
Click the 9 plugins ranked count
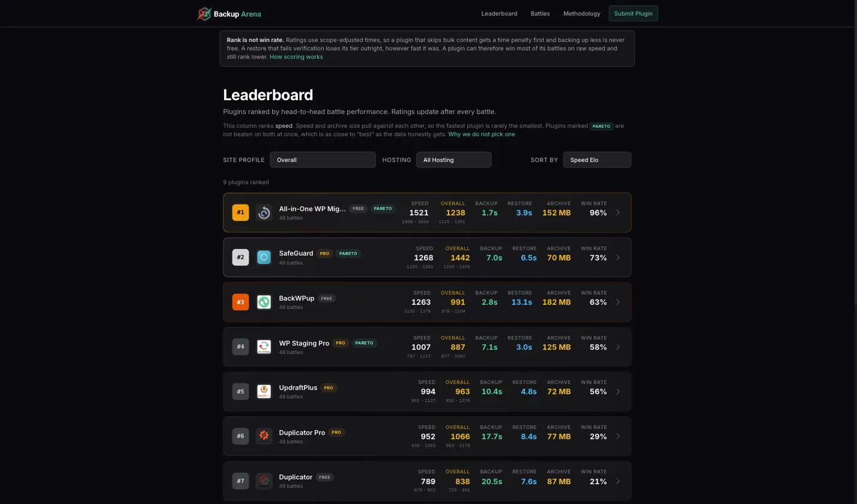point(246,182)
